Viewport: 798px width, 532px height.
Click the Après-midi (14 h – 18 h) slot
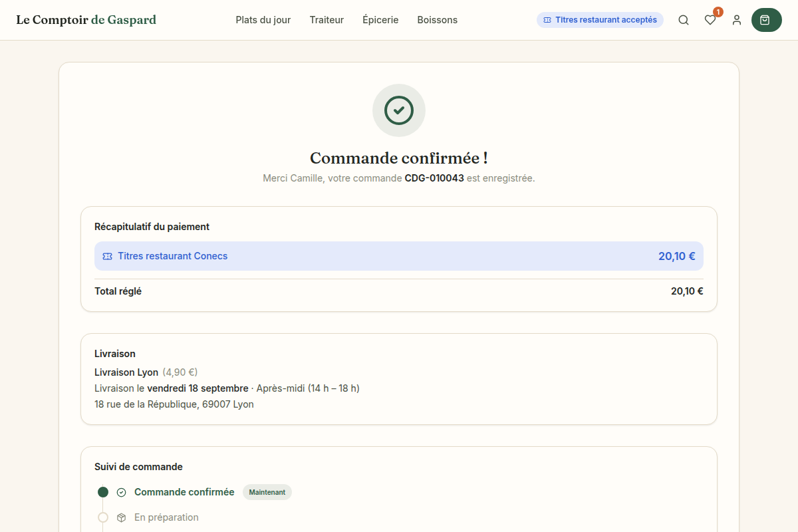(x=308, y=388)
